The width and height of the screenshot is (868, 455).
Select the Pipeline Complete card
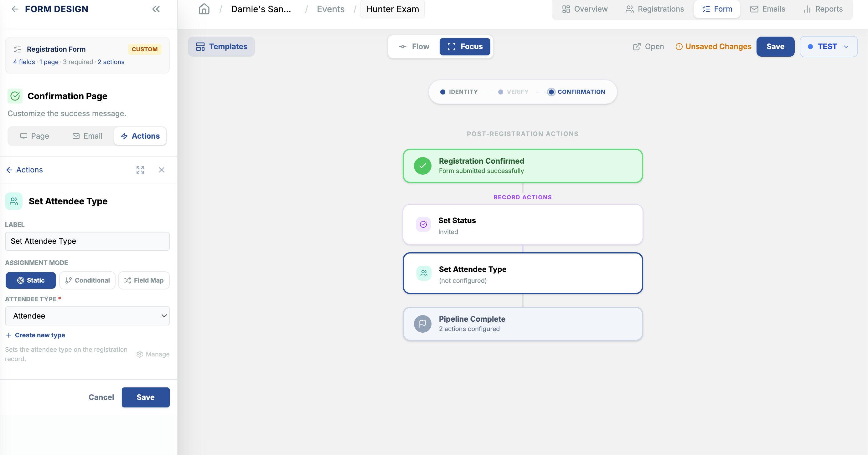pos(523,324)
